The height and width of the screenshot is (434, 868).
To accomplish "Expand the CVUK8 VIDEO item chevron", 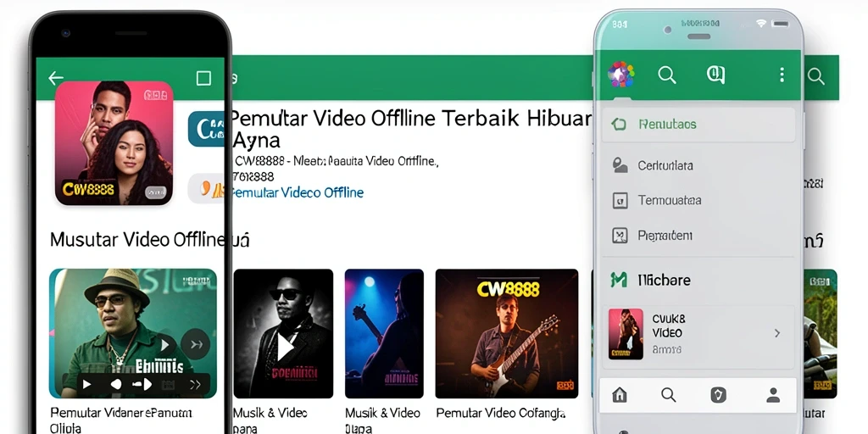I will tap(777, 333).
